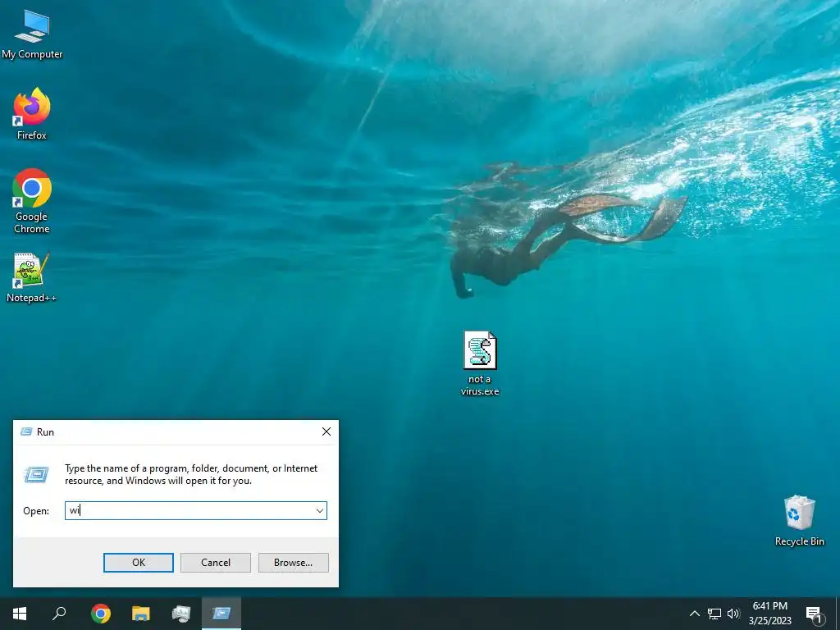Open File Explorer from the taskbar

pos(141,614)
